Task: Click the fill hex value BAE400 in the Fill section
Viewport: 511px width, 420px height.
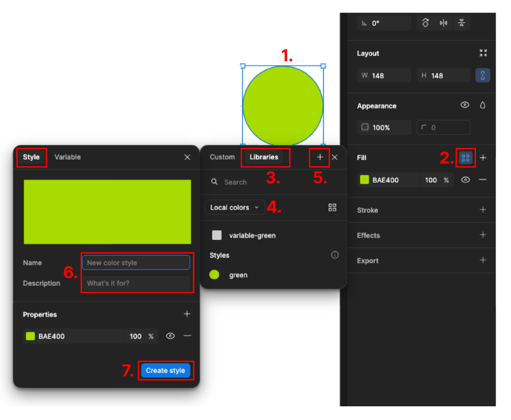Action: 385,180
